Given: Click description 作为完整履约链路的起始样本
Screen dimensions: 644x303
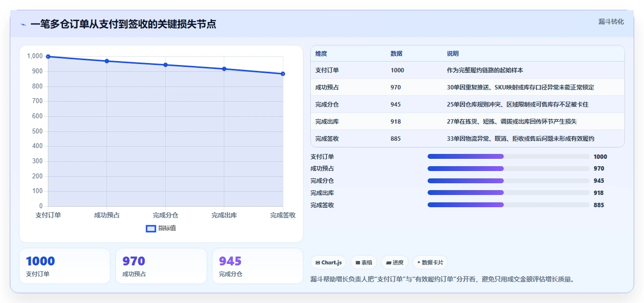Looking at the screenshot, I should coord(485,70).
